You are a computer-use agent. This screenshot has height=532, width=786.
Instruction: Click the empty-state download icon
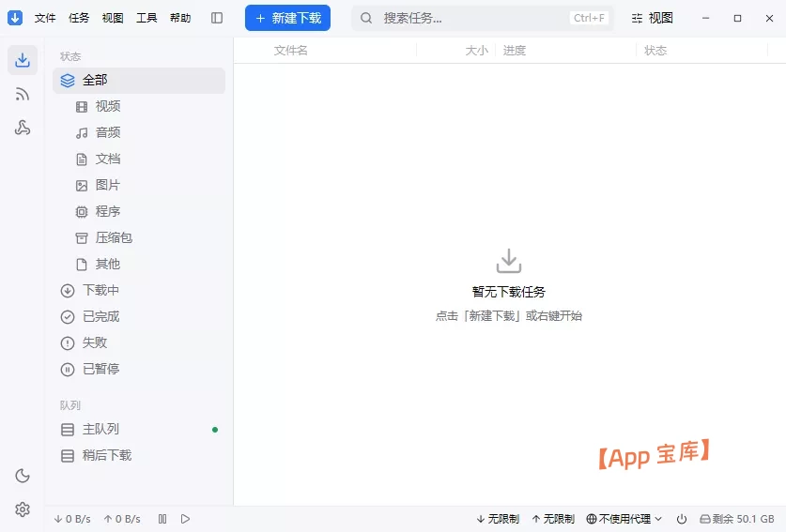(x=509, y=261)
